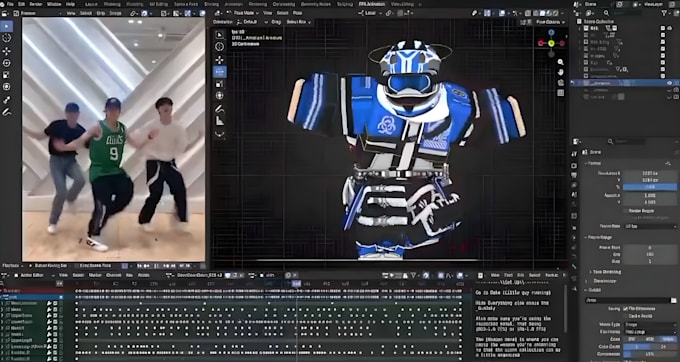This screenshot has width=680, height=362.
Task: Select the RGBA color option
Action: click(x=668, y=339)
